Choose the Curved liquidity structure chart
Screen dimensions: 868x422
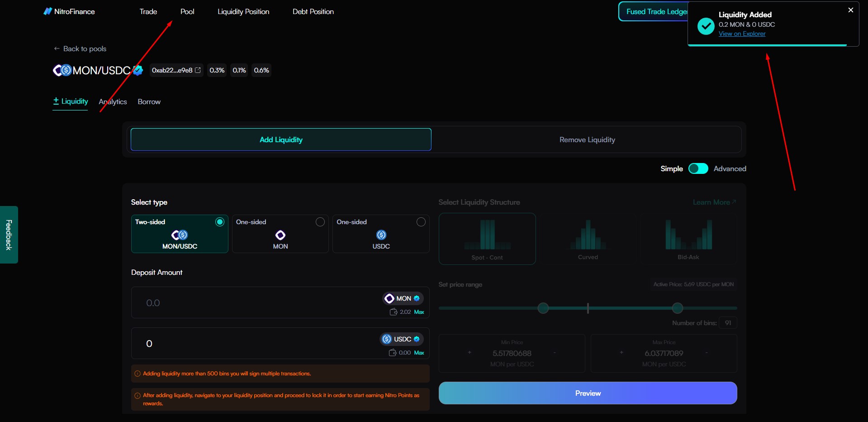(588, 239)
